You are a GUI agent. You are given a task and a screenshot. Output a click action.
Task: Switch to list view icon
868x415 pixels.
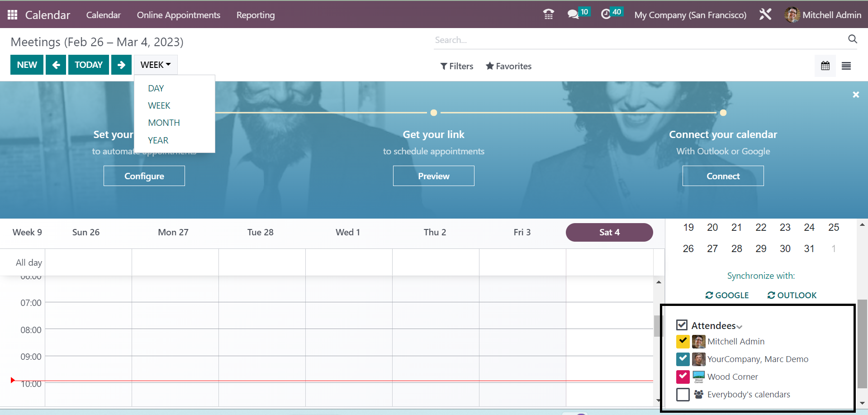(846, 66)
